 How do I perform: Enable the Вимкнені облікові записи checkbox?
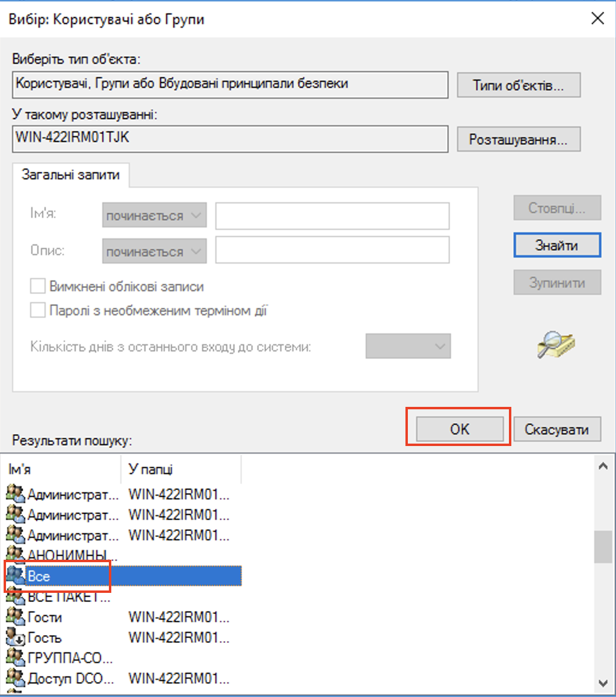[38, 287]
